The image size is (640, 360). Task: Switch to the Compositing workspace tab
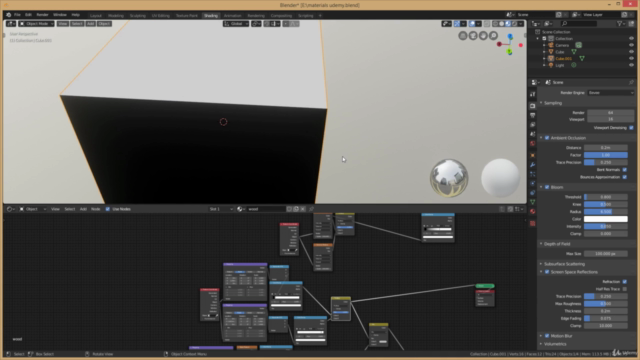click(x=281, y=16)
